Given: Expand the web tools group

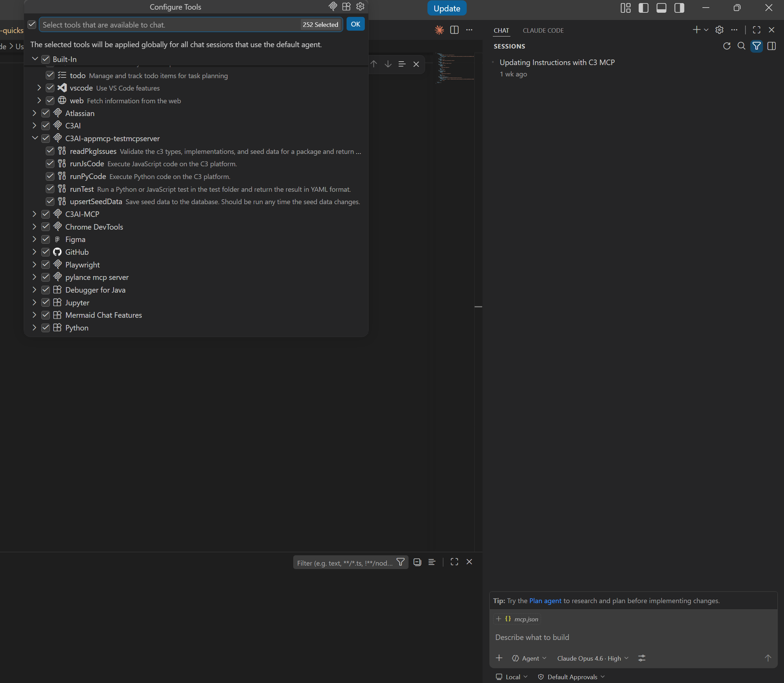Looking at the screenshot, I should coord(39,101).
